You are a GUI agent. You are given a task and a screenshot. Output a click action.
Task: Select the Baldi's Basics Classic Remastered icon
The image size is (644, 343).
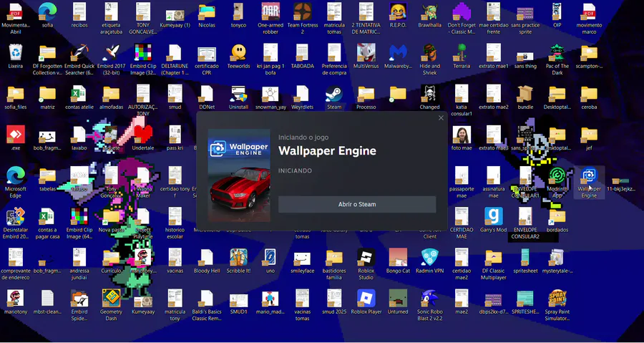tap(207, 306)
